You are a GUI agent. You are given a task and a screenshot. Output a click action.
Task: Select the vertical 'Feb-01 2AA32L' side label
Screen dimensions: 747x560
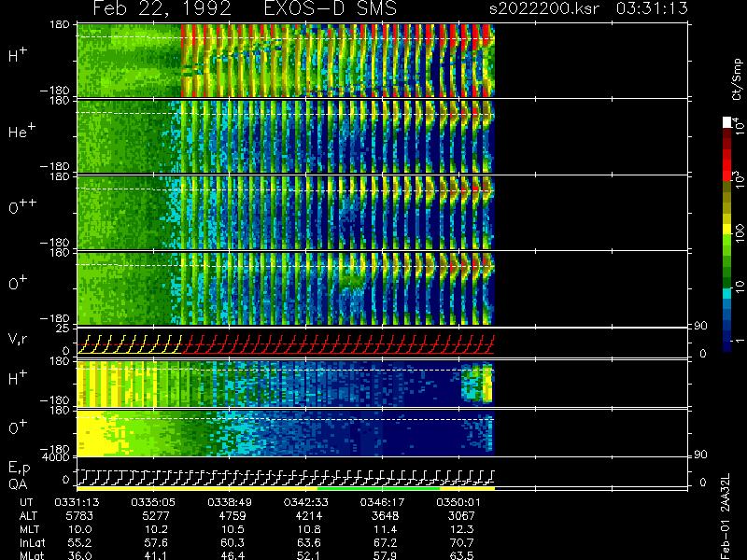tap(726, 516)
